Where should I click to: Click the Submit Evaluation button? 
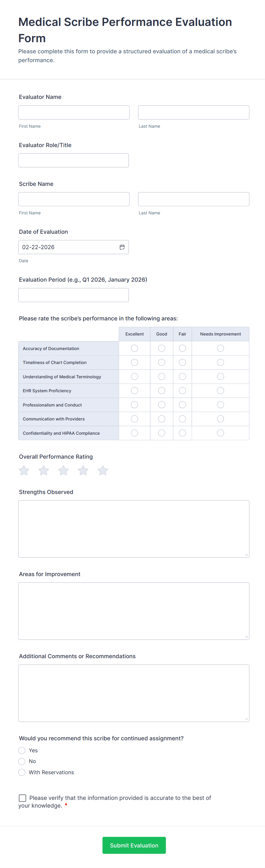(134, 845)
